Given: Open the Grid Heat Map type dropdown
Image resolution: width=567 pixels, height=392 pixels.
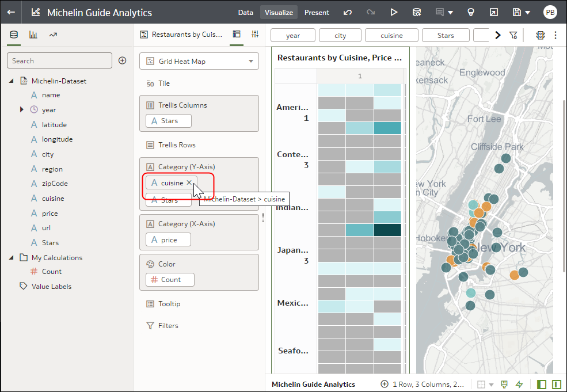Looking at the screenshot, I should [x=199, y=61].
